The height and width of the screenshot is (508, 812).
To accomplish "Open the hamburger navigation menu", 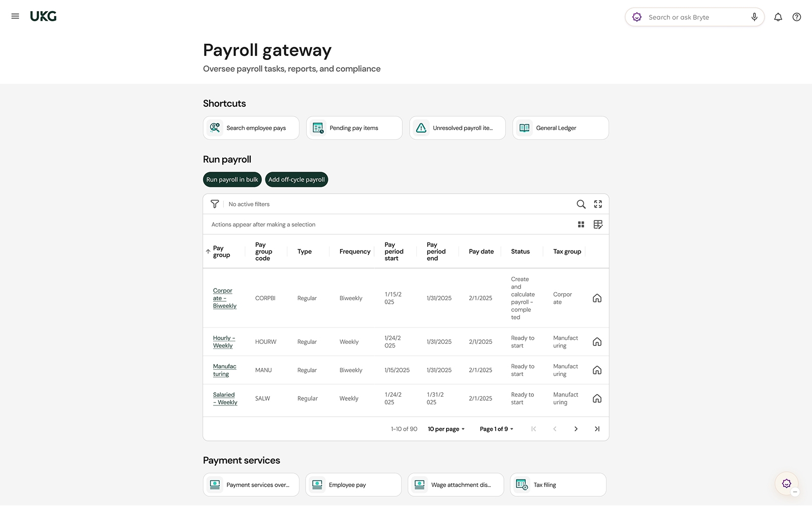I will [15, 16].
